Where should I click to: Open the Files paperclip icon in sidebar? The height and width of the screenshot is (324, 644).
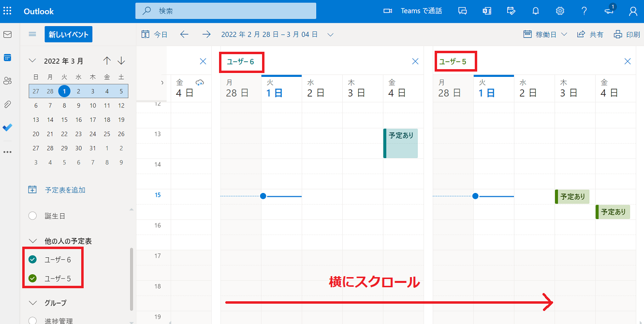7,104
